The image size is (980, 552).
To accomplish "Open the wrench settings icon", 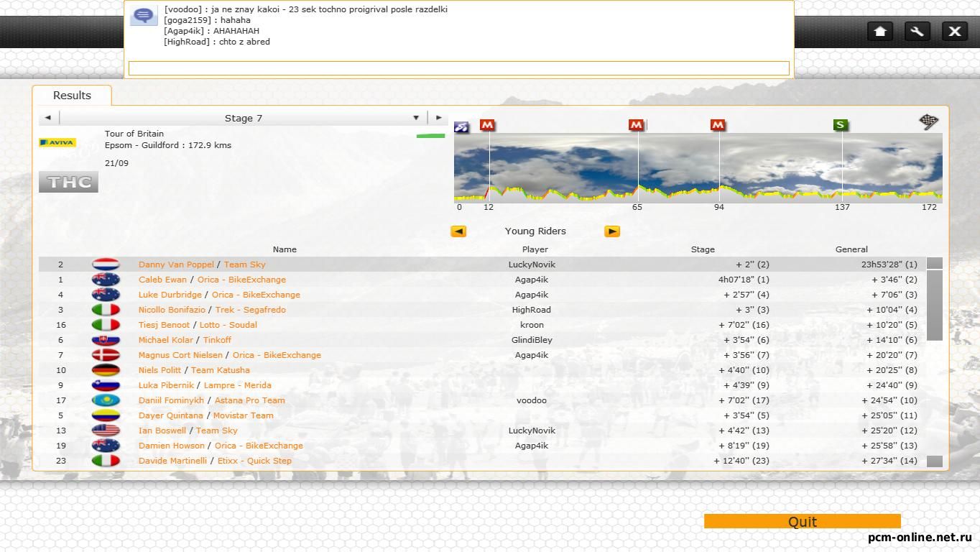I will coord(917,31).
